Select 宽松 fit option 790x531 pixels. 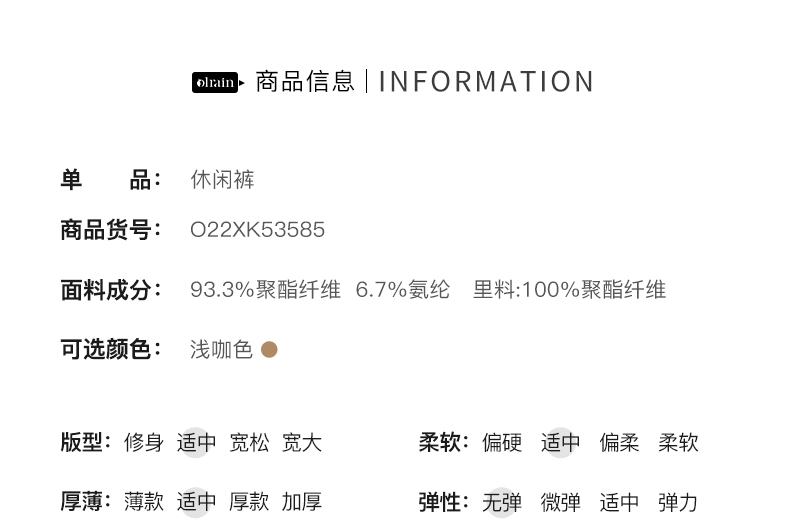click(249, 442)
